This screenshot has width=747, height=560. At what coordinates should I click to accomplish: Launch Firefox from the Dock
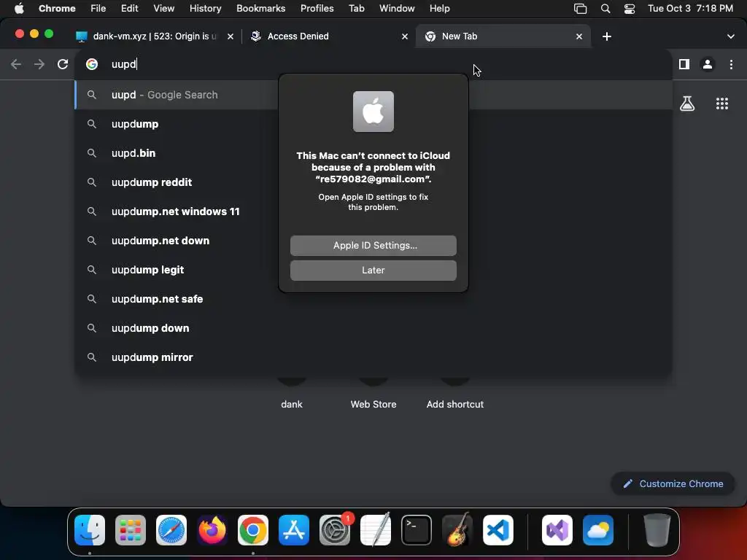point(212,530)
